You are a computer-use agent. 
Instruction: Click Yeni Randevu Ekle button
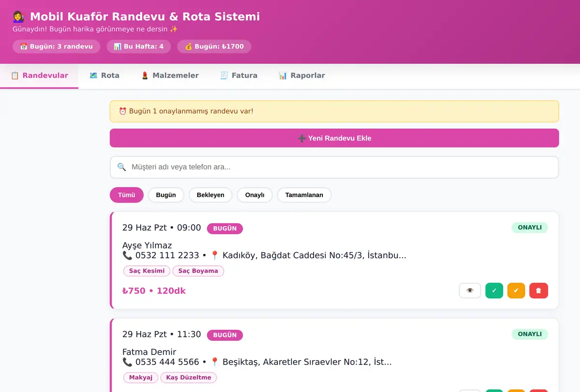tap(334, 138)
